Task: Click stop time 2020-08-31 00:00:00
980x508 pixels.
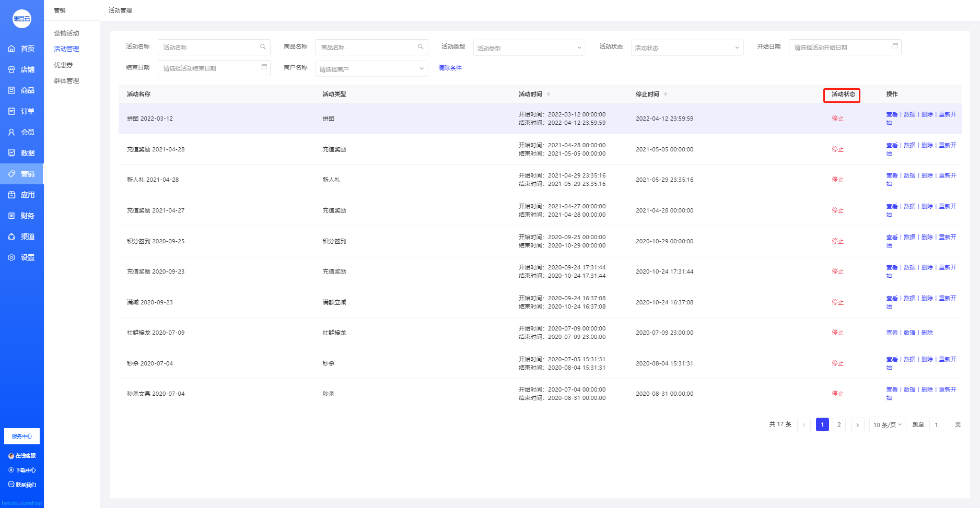Action: point(664,394)
